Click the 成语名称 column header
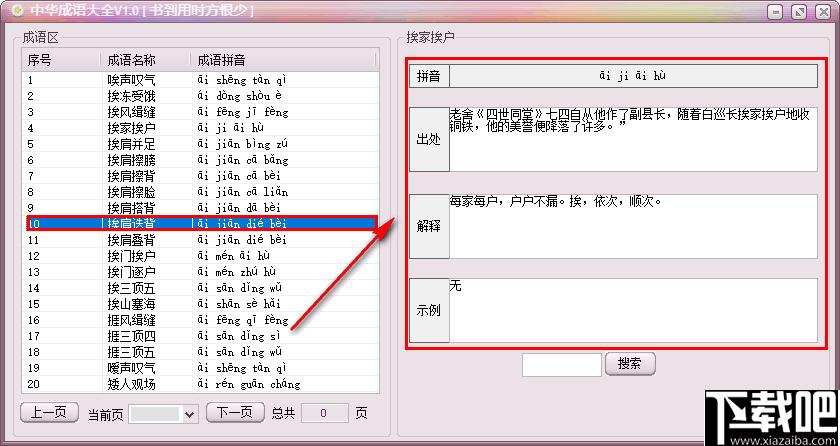The image size is (840, 446). 146,60
